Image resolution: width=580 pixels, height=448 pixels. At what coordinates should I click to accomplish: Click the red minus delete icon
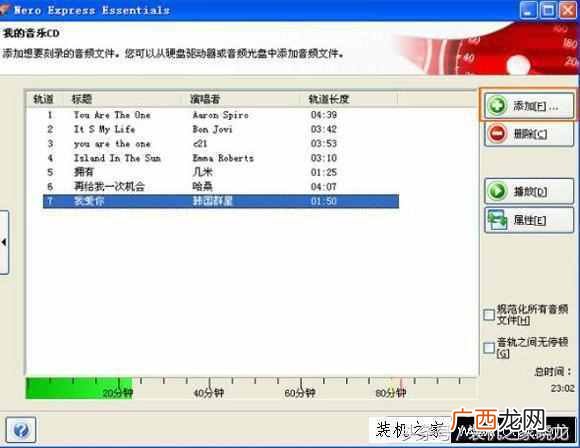click(497, 134)
